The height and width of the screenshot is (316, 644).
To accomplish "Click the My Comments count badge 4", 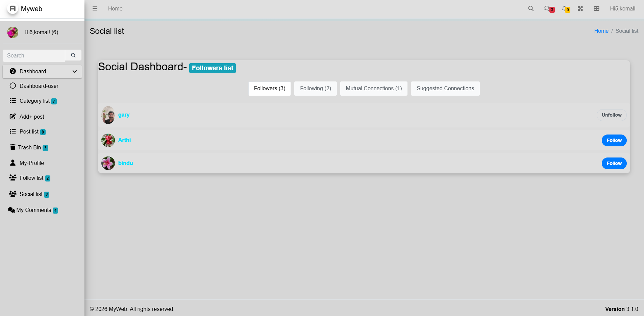I will click(55, 210).
